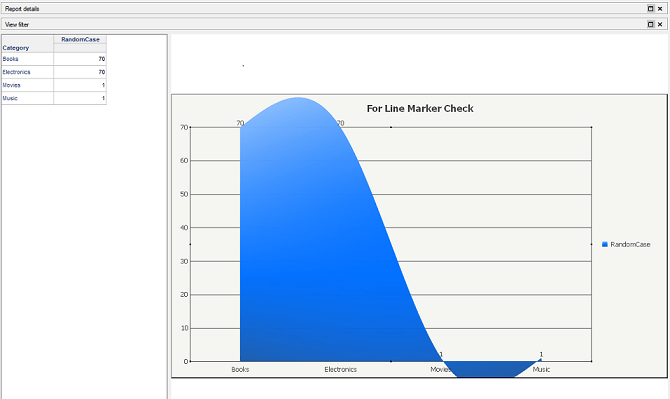Image resolution: width=670 pixels, height=399 pixels.
Task: Click the Report details panel title
Action: [x=22, y=9]
